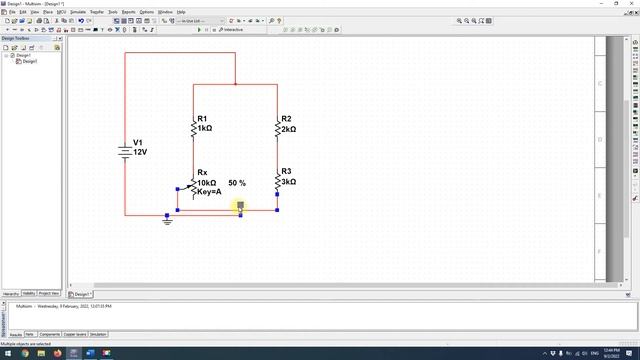Toggle the Design Toolbox view icon

[x=117, y=21]
